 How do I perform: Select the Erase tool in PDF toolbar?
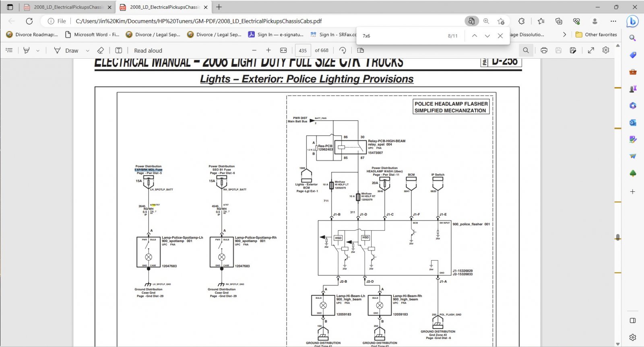coord(101,50)
